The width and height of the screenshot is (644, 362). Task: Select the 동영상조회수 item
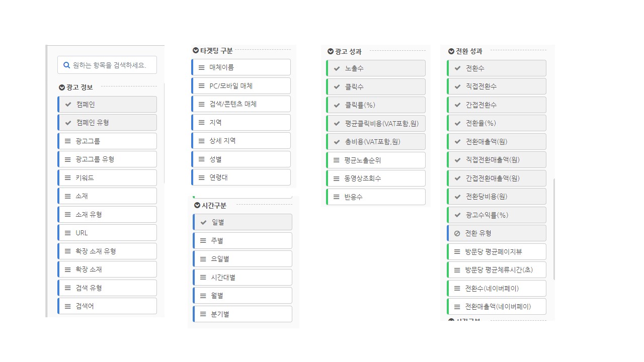[x=376, y=178]
